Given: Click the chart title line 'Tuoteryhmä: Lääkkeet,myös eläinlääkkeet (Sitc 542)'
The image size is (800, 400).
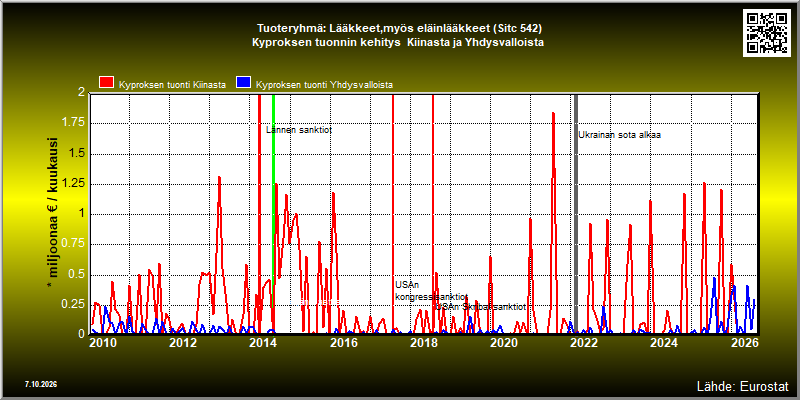Looking at the screenshot, I should pos(398,28).
